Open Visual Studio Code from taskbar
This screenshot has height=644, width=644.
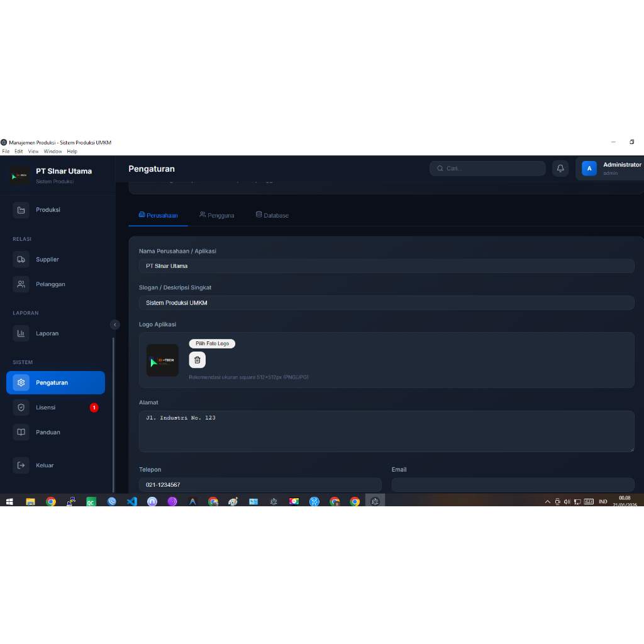(x=132, y=501)
